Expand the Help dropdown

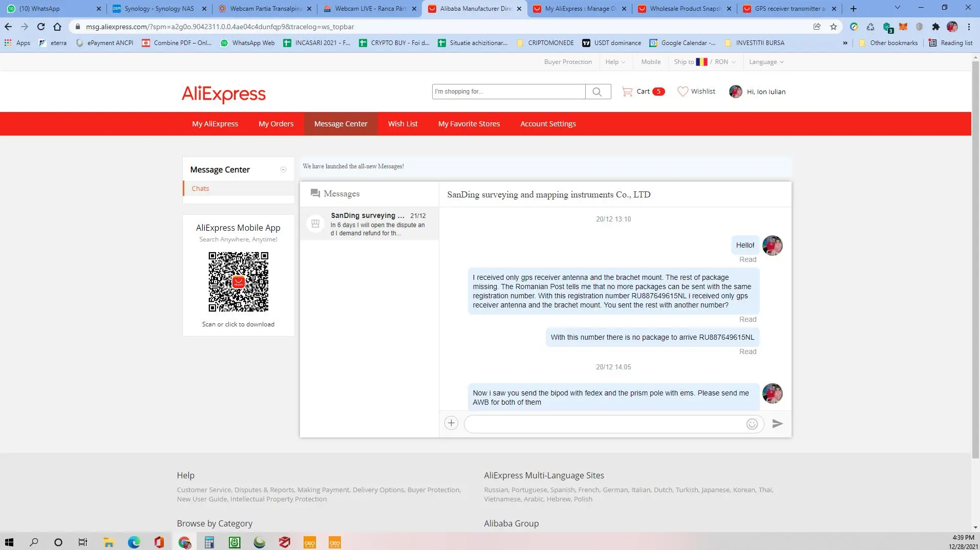point(615,62)
